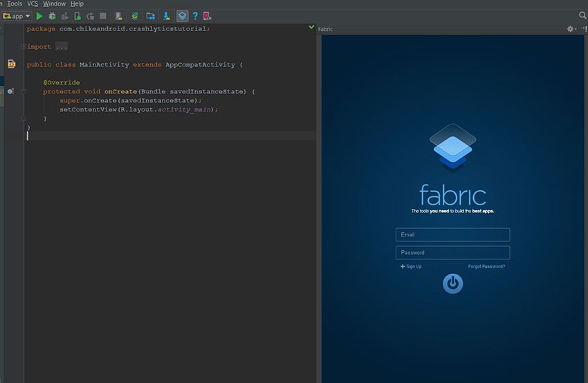Image resolution: width=588 pixels, height=383 pixels.
Task: Open the Help menu
Action: point(77,3)
